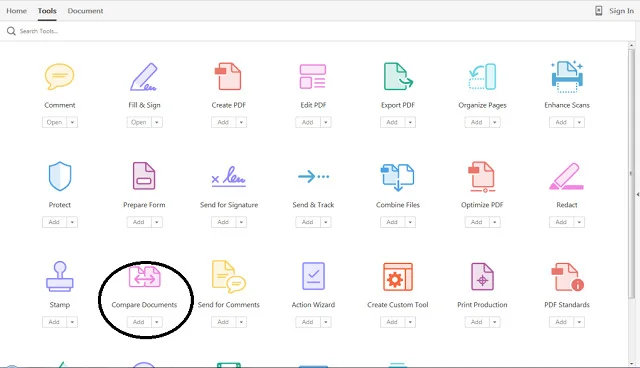The width and height of the screenshot is (640, 368).
Task: Click Add button under Organize Pages
Action: 477,122
